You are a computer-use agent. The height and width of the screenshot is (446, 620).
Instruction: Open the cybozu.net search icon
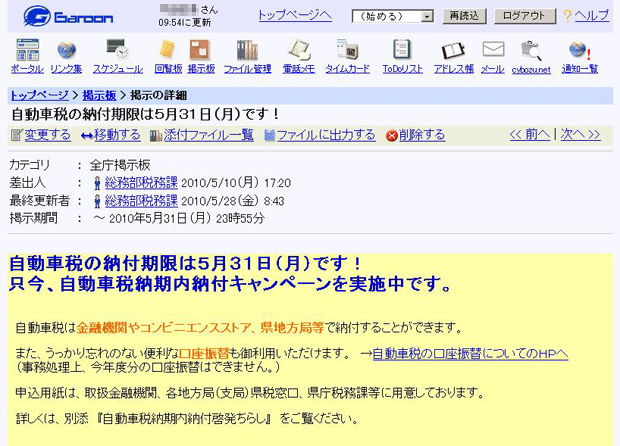click(x=531, y=50)
